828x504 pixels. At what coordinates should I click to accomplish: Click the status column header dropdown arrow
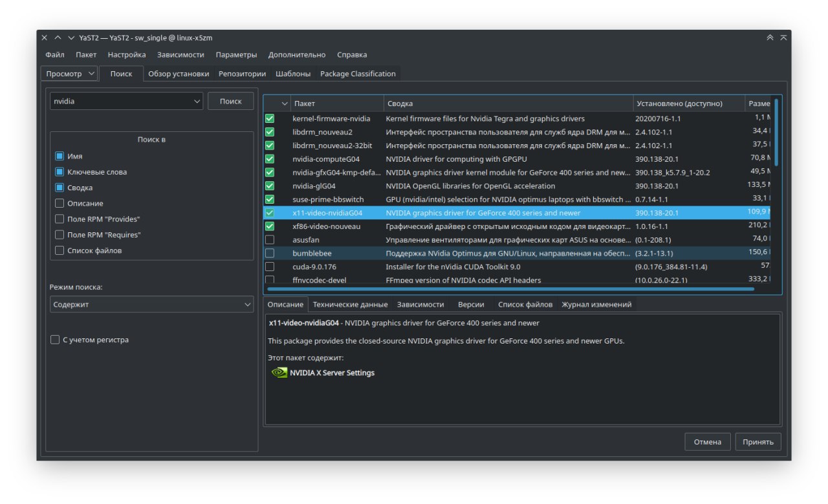[285, 104]
